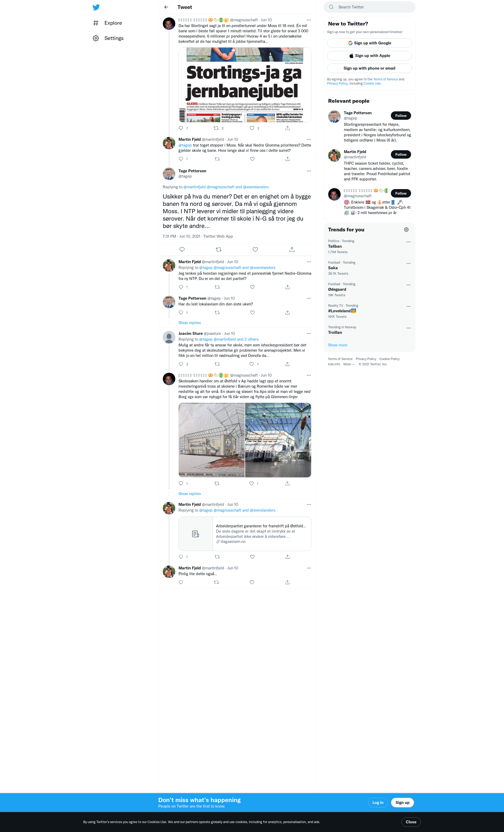Share the main tweet via share icon

tap(292, 249)
